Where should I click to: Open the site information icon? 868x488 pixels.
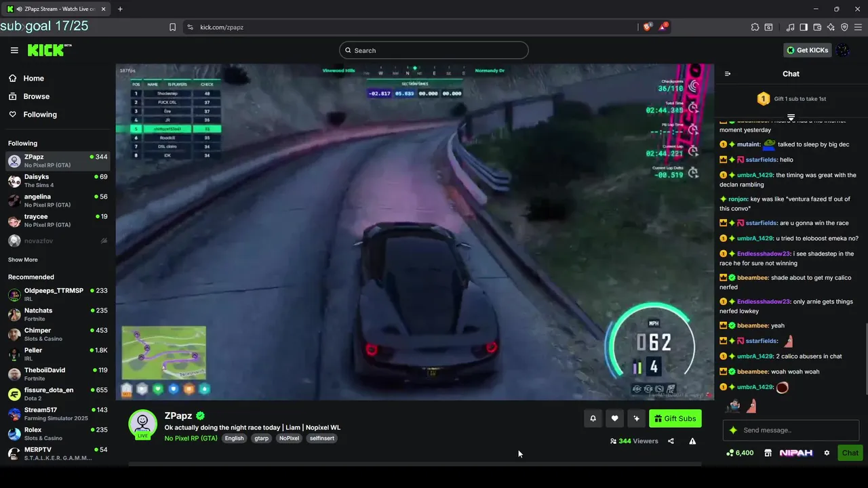coord(190,27)
